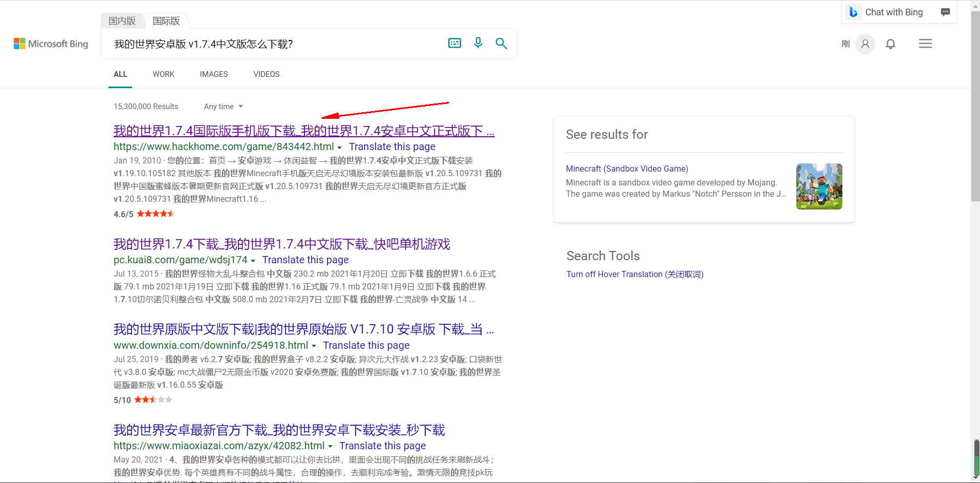The width and height of the screenshot is (980, 483).
Task: Open the 快吧单机游戏 result title link
Action: click(x=282, y=244)
